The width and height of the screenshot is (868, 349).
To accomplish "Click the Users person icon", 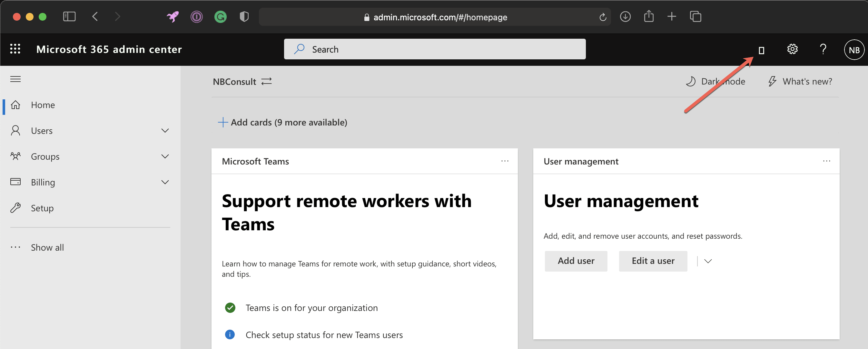I will (15, 131).
